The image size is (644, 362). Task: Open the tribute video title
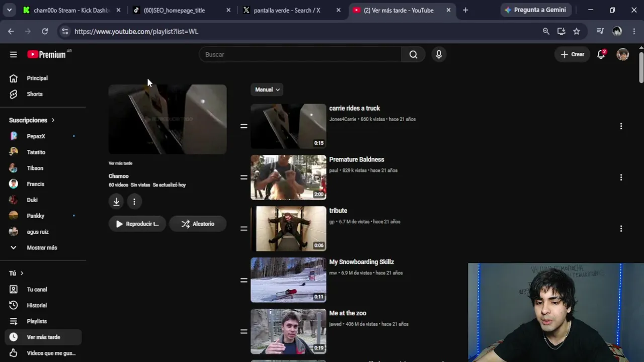pos(338,211)
